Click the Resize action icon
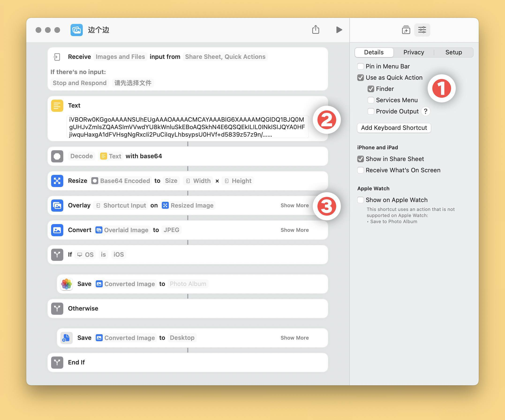The height and width of the screenshot is (420, 505). pyautogui.click(x=57, y=181)
